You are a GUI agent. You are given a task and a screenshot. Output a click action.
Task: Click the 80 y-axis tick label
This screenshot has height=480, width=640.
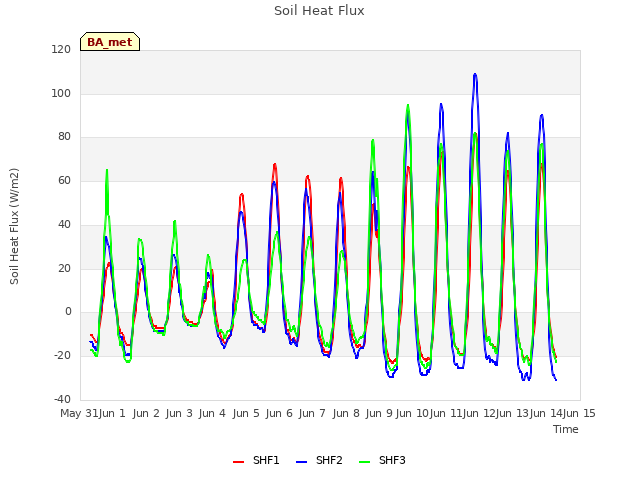(x=64, y=137)
